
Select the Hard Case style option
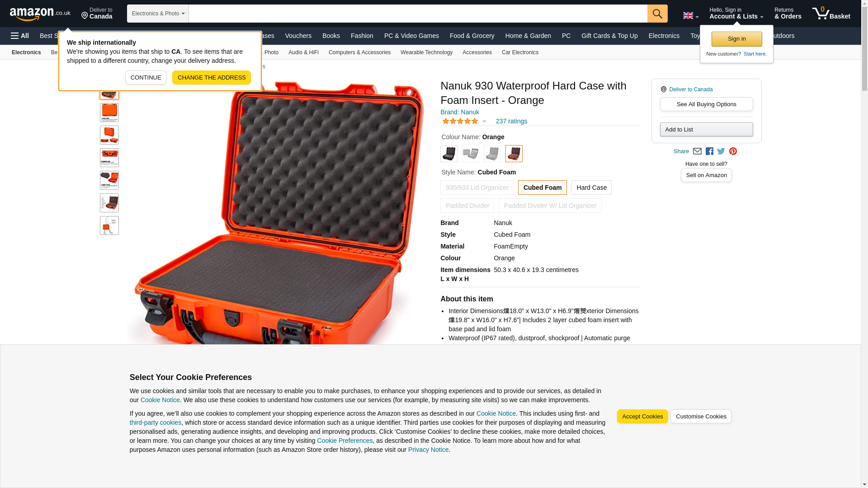[591, 188]
